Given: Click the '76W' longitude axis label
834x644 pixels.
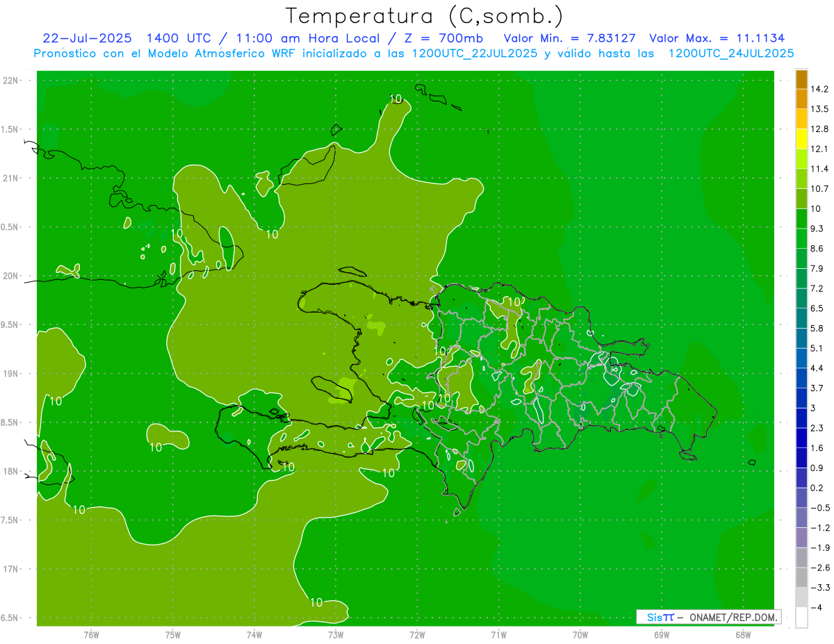Looking at the screenshot, I should (x=91, y=635).
